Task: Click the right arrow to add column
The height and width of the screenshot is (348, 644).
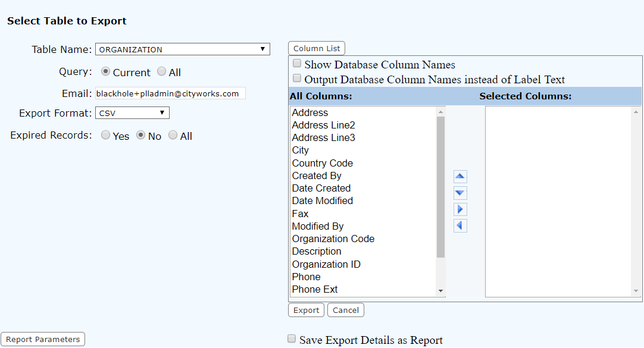Action: click(460, 209)
